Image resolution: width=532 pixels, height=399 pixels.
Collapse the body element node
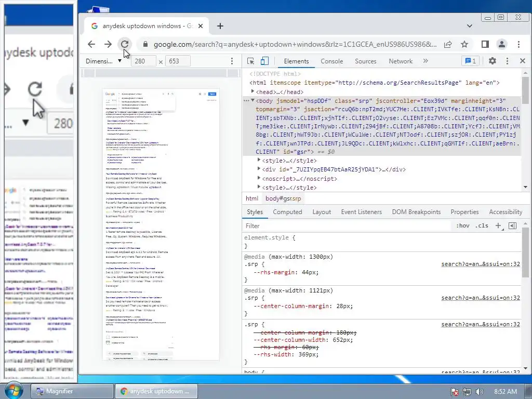(253, 100)
